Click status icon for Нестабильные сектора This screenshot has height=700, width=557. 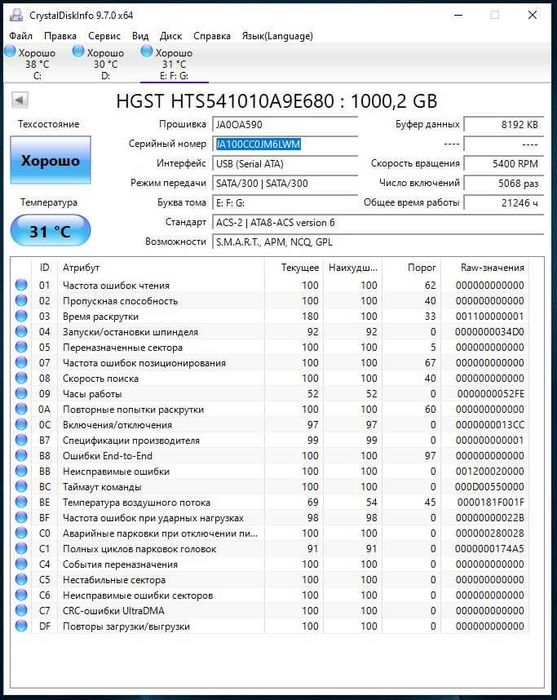click(x=21, y=579)
